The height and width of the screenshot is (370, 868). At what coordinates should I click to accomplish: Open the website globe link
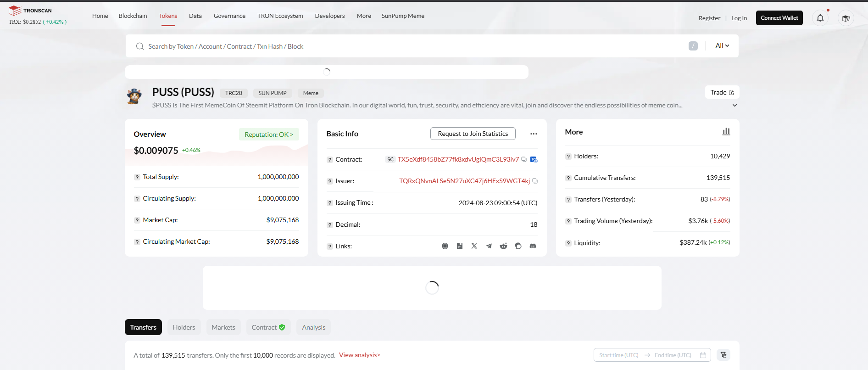[x=445, y=246]
